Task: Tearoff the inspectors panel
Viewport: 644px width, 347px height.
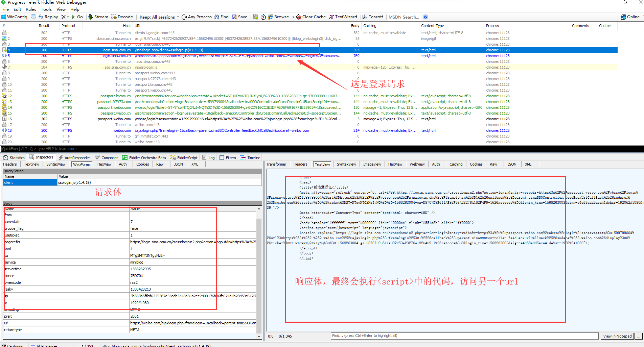Action: [373, 17]
